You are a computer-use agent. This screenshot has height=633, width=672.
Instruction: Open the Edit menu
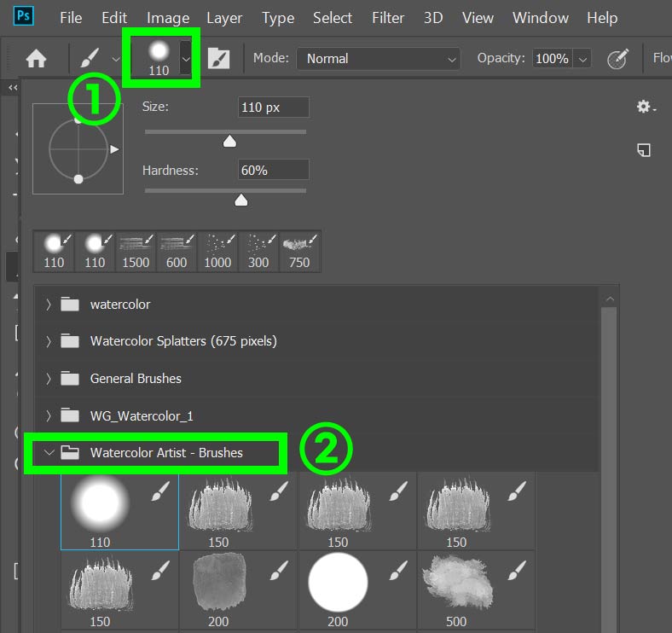(114, 18)
